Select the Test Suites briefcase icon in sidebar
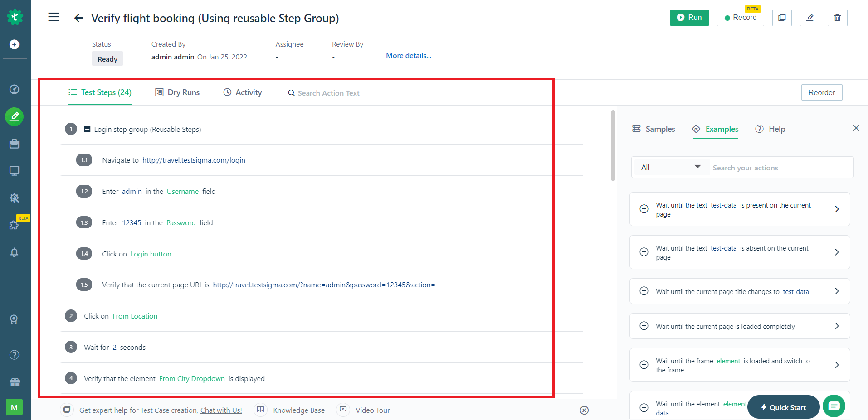 tap(14, 144)
